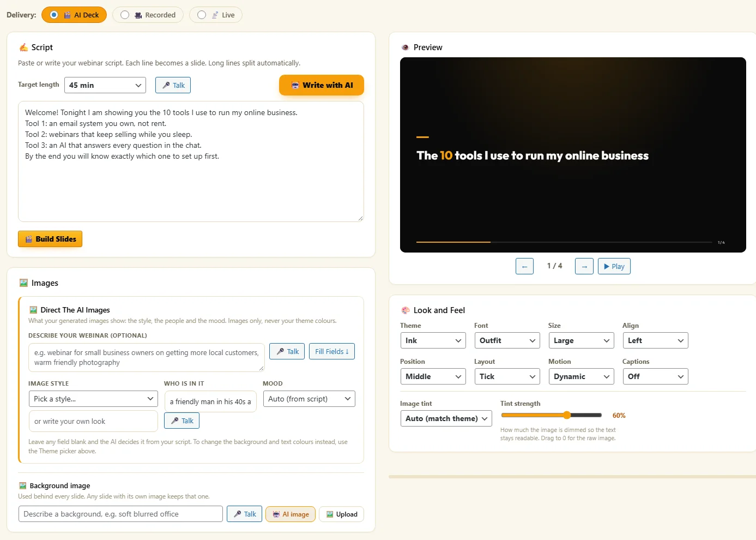Open the Font dropdown showing Outfit
Viewport: 756px width, 540px height.
click(x=507, y=340)
